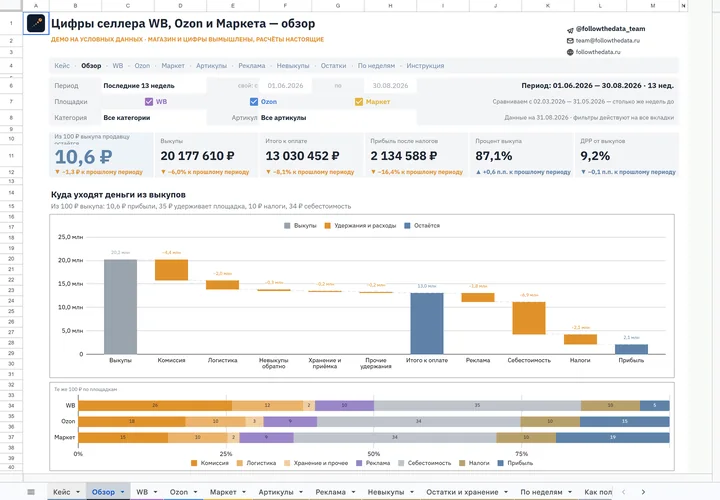Image resolution: width=720 pixels, height=500 pixels.
Task: Click the Налоги swatch in bottom legend
Action: (x=462, y=463)
